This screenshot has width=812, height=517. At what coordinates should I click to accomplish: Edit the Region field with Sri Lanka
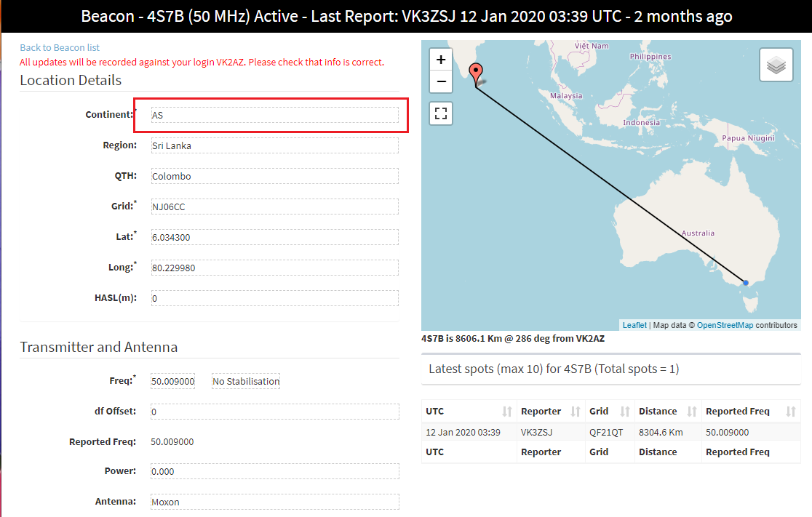pos(274,145)
